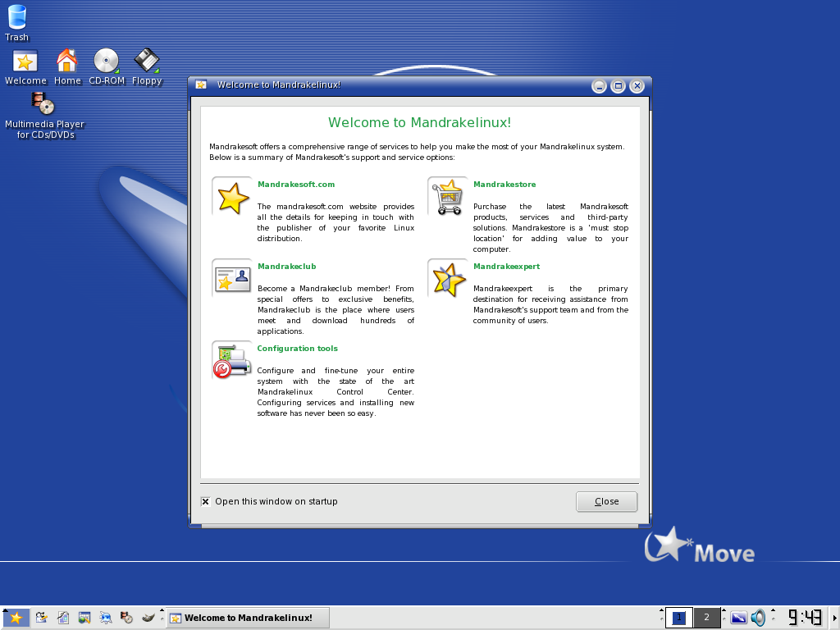Follow the Mandrakesoft.com link
This screenshot has width=840, height=630.
(x=296, y=185)
